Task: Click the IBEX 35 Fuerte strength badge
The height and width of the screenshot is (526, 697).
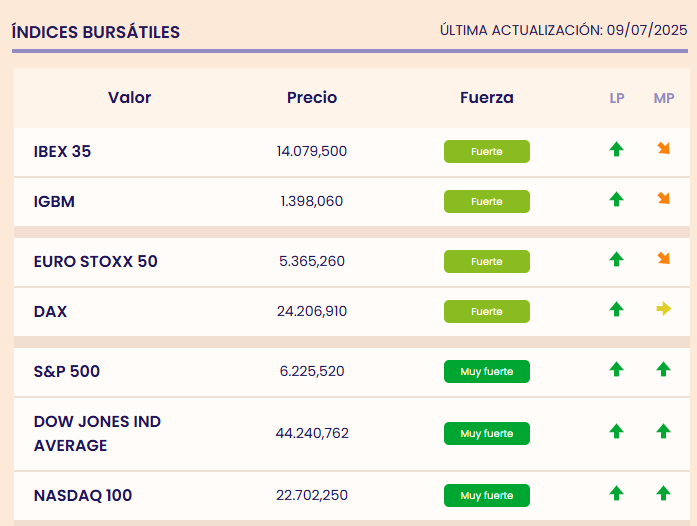Action: (x=487, y=152)
